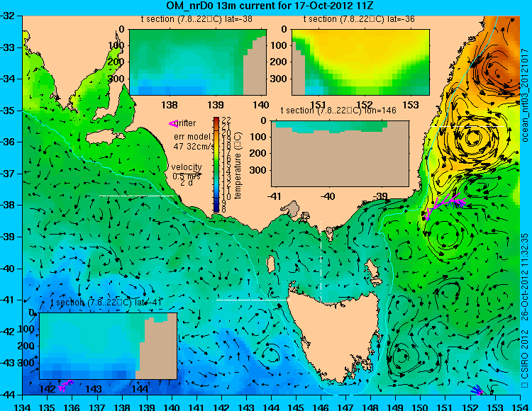Click the large eddy centre near 152°E, 36°S
The width and height of the screenshot is (532, 411).
pyautogui.click(x=472, y=137)
